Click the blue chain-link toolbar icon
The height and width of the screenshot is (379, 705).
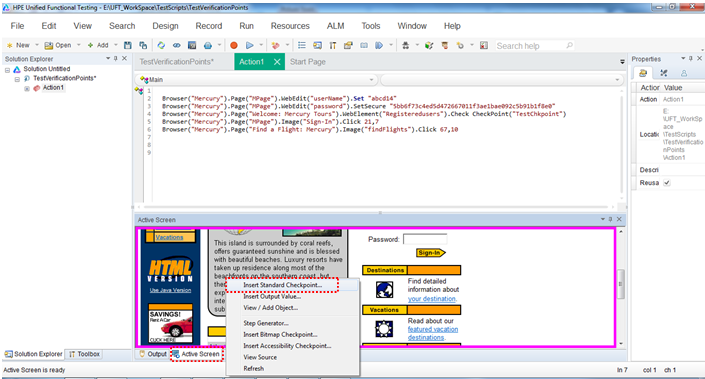177,45
